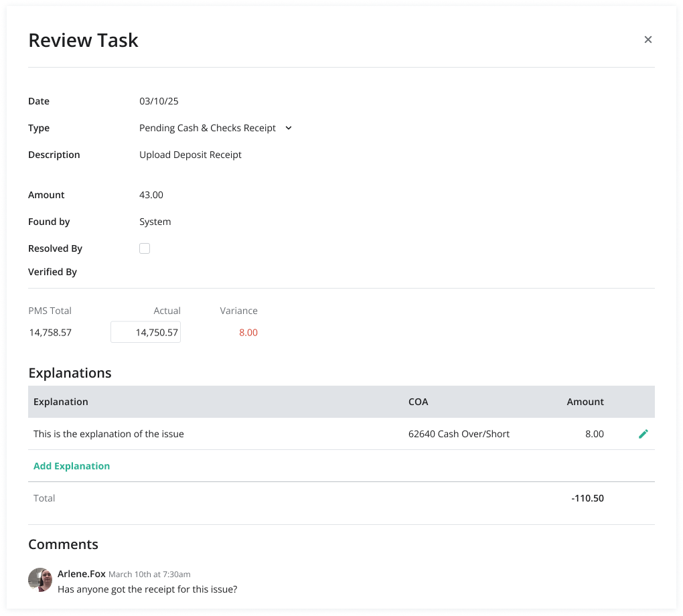This screenshot has width=683, height=616.
Task: Click the comment text about the receipt
Action: pos(147,589)
